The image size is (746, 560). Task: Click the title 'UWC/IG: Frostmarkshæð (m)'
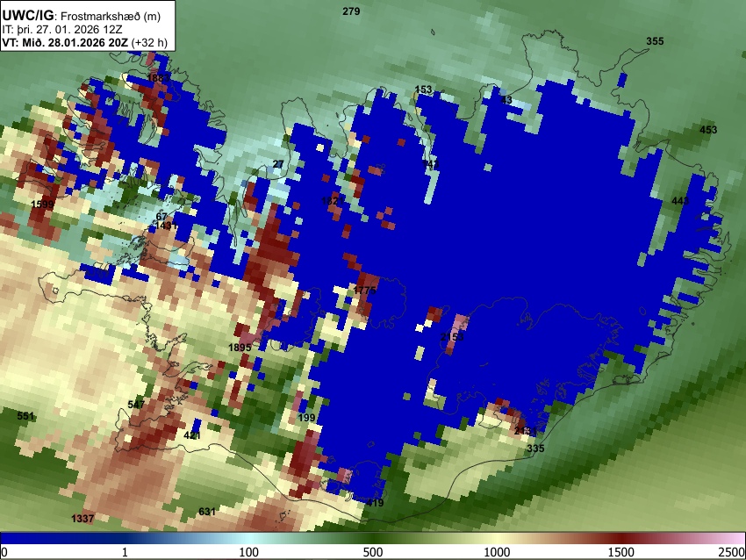point(82,16)
